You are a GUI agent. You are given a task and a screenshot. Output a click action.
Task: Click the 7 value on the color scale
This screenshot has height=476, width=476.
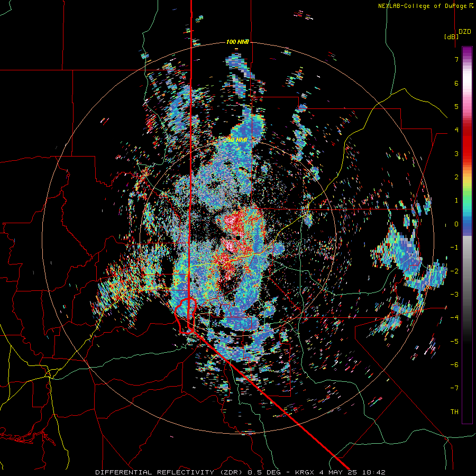click(x=456, y=59)
